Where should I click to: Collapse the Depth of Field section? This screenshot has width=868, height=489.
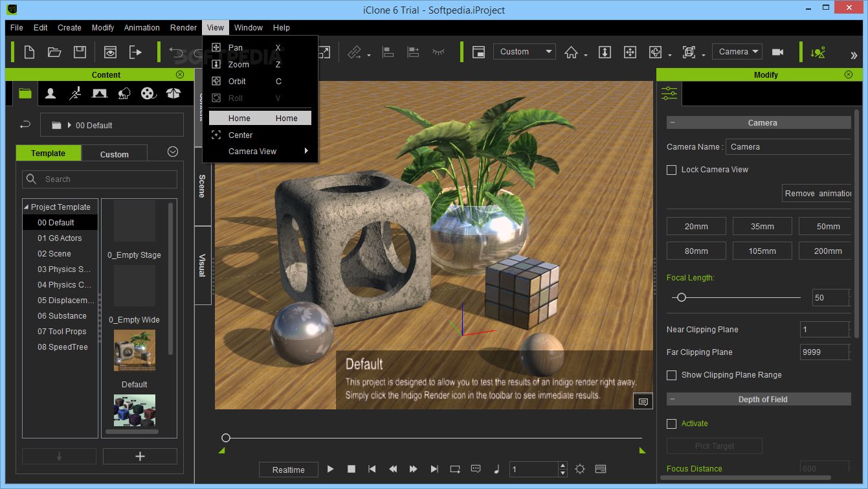click(673, 400)
